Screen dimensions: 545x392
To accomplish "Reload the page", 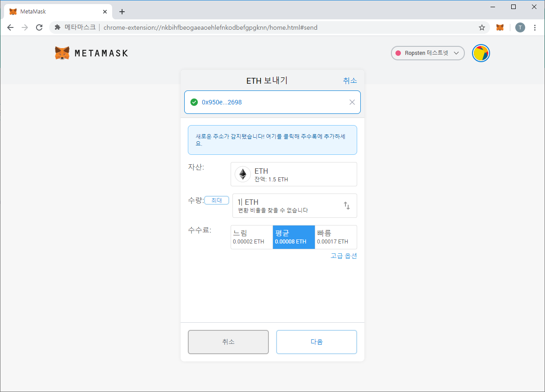I will [x=39, y=27].
